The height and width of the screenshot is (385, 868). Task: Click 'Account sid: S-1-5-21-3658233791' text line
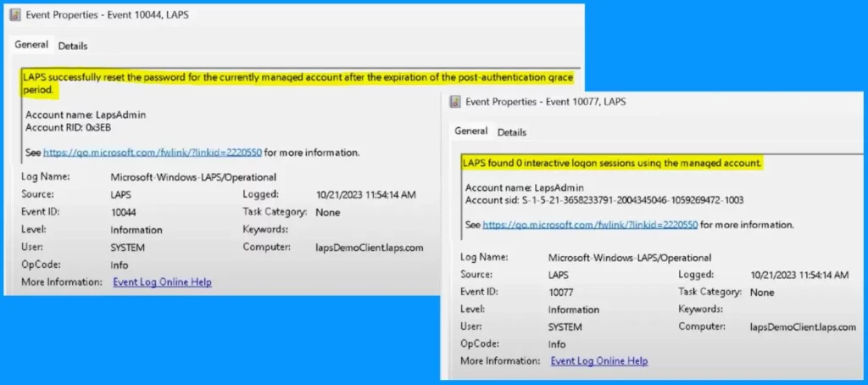pos(604,200)
